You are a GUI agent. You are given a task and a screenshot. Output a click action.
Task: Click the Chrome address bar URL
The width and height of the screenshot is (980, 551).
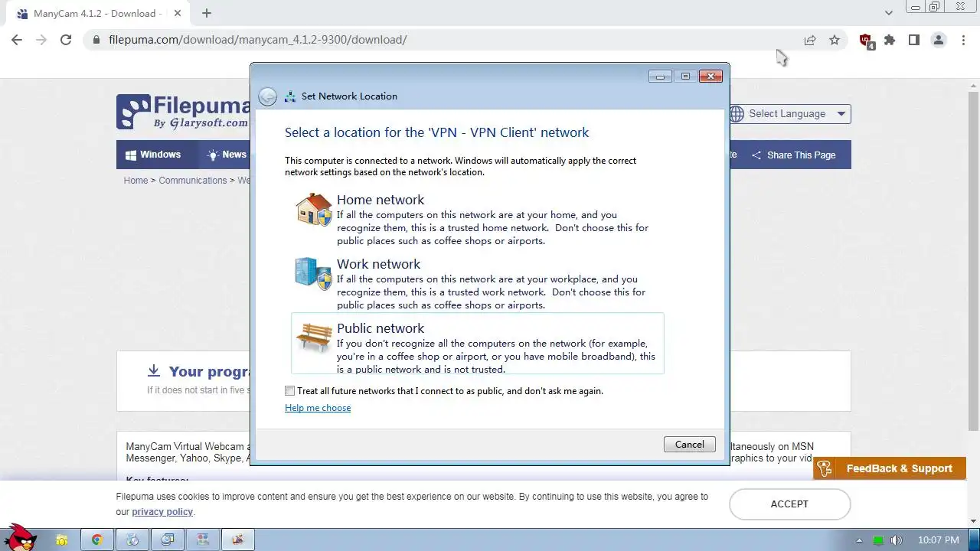(258, 40)
